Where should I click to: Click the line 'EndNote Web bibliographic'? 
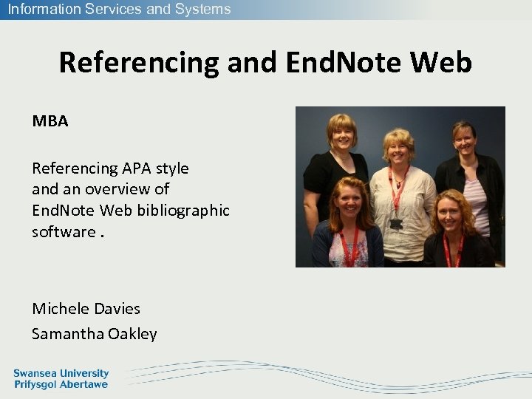tap(131, 211)
